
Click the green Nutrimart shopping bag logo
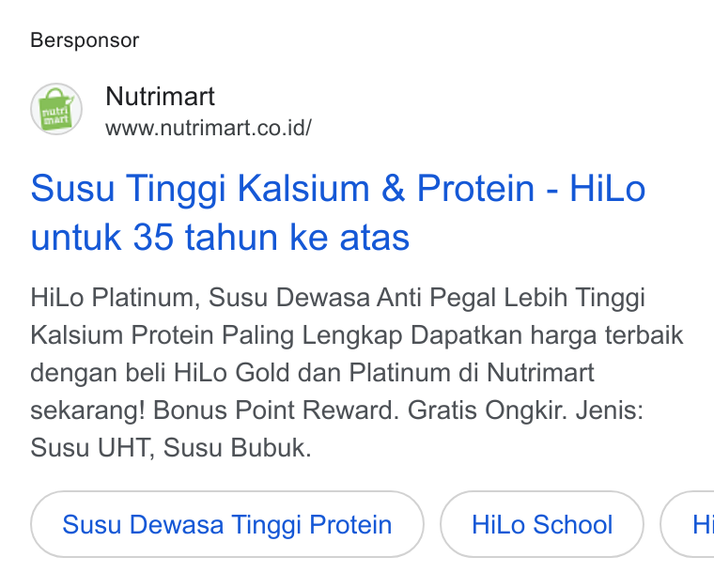[x=56, y=109]
